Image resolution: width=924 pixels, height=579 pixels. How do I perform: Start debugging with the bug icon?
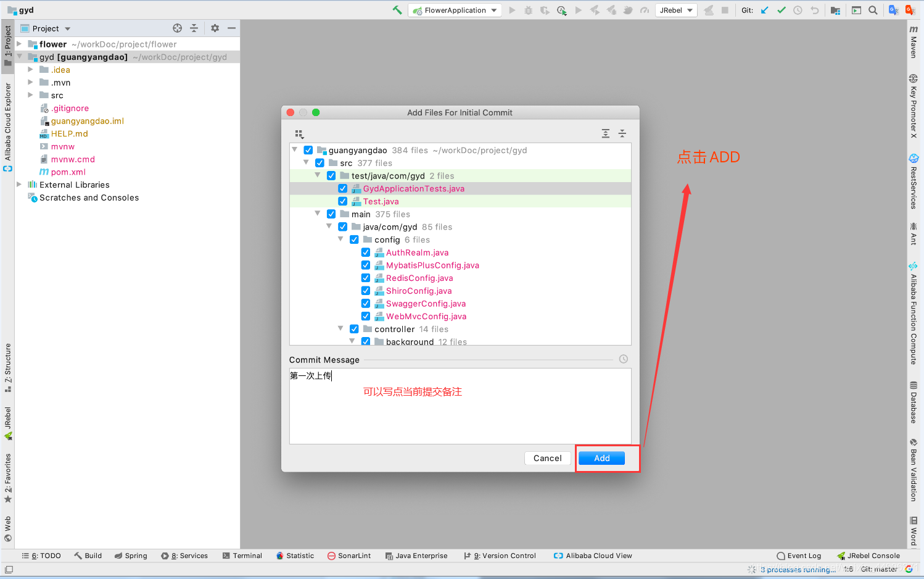pos(529,10)
